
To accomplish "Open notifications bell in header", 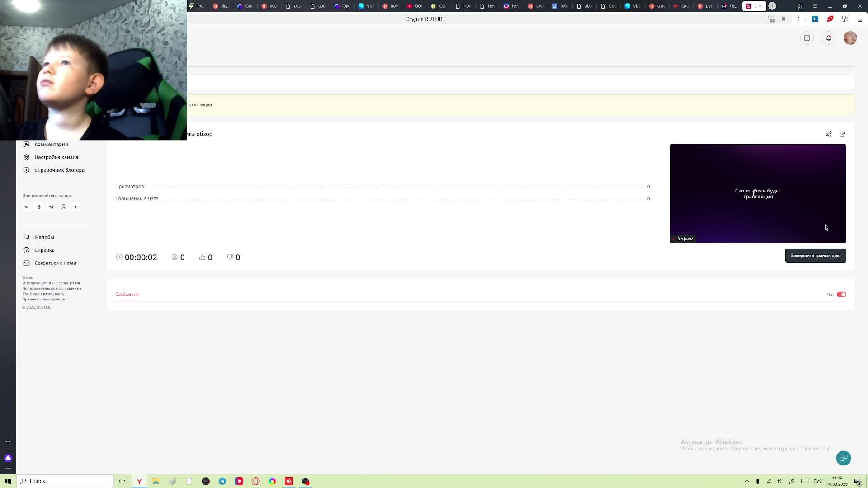I will (x=828, y=38).
